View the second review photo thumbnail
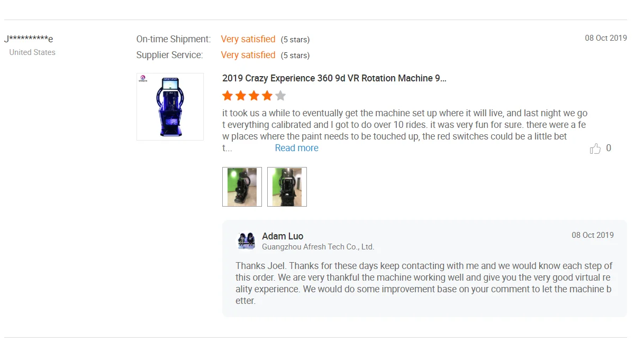This screenshot has height=343, width=644. coord(287,187)
